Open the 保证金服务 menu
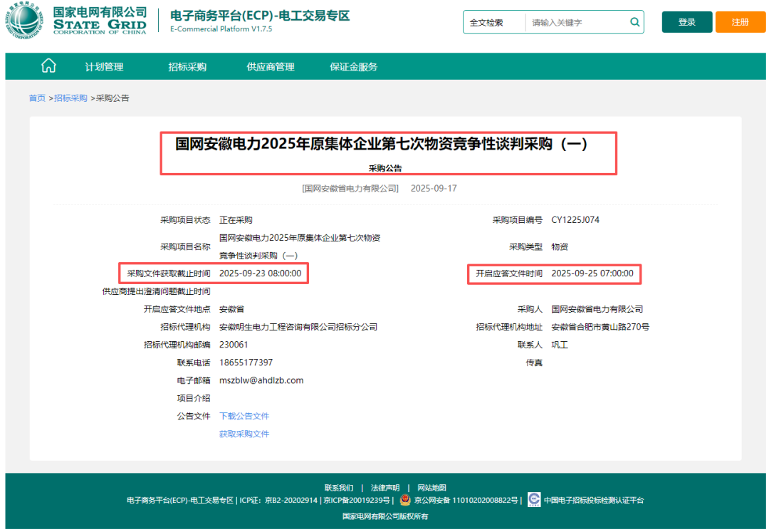The width and height of the screenshot is (769, 532). [x=353, y=66]
